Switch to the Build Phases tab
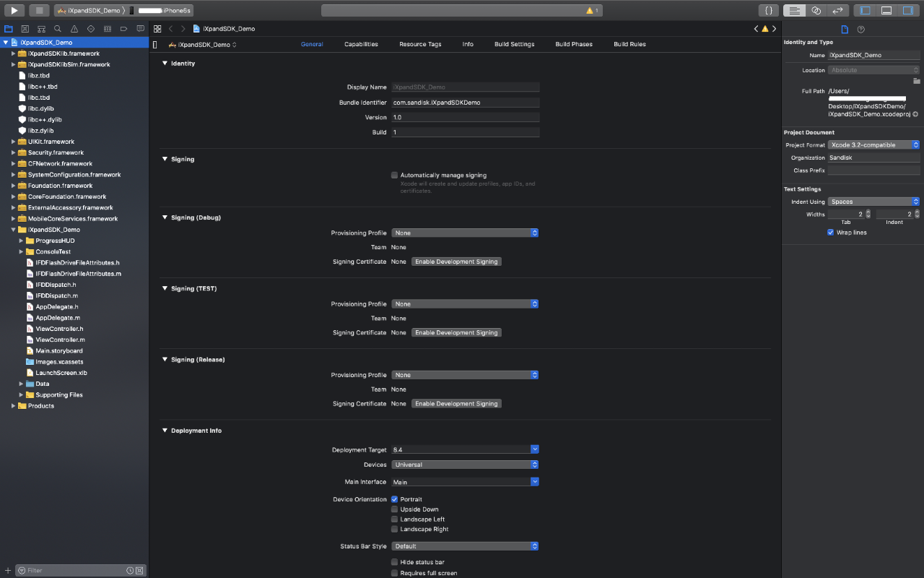The width and height of the screenshot is (924, 578). point(574,44)
